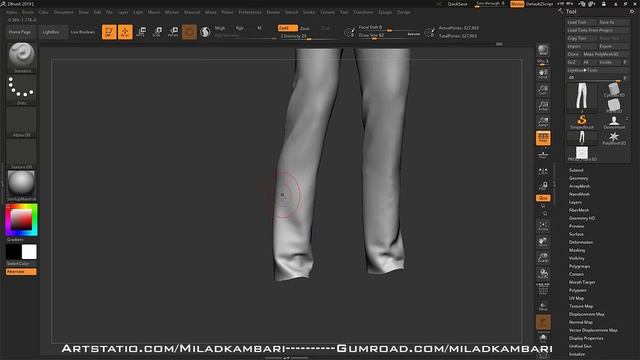This screenshot has height=360, width=640.
Task: Toggle the Zadd button
Action: pyautogui.click(x=287, y=28)
